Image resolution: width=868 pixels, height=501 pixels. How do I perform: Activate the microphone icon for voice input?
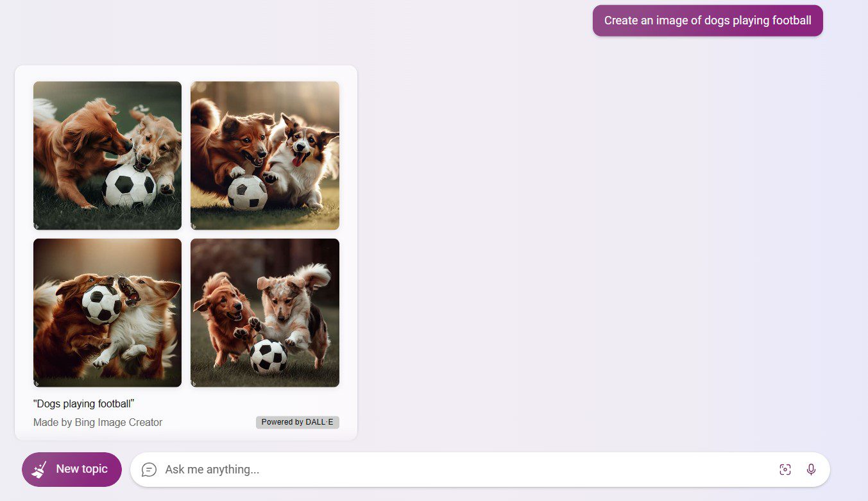pos(811,469)
